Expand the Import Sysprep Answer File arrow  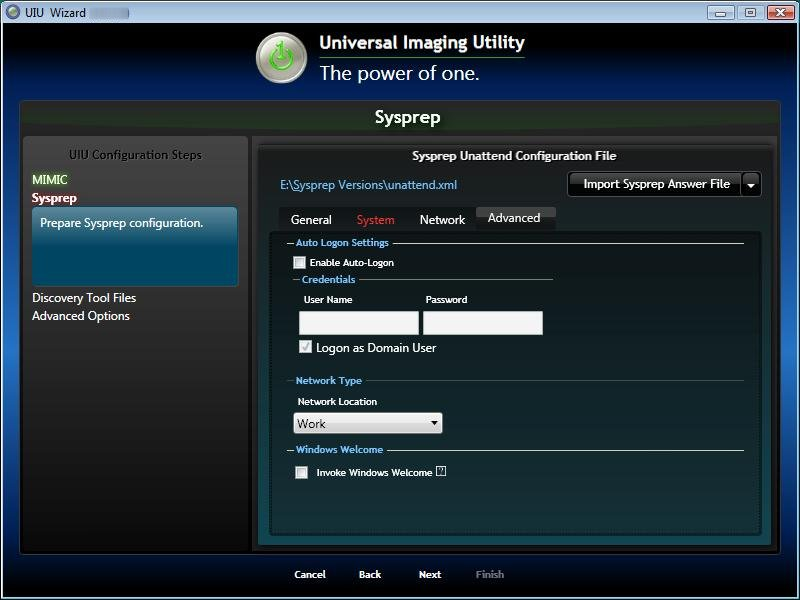751,185
